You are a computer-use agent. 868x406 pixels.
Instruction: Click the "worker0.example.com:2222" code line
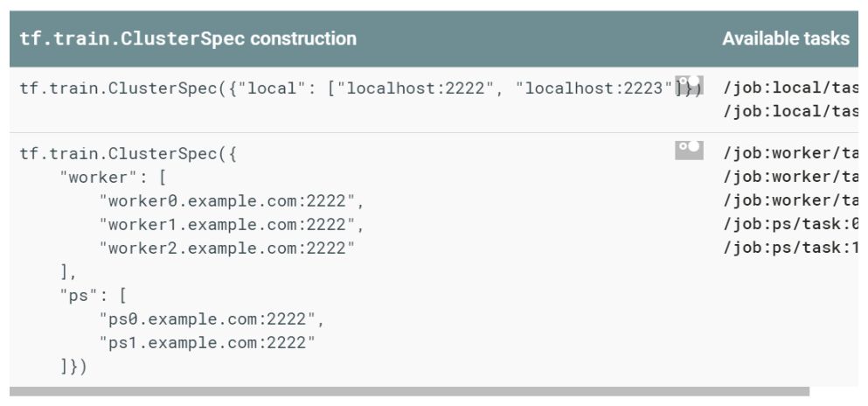[x=232, y=201]
